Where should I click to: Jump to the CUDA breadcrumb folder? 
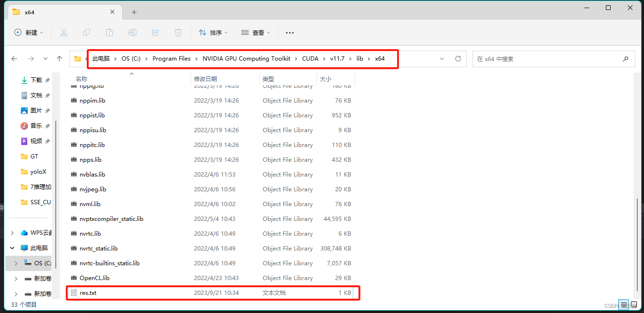(x=310, y=58)
